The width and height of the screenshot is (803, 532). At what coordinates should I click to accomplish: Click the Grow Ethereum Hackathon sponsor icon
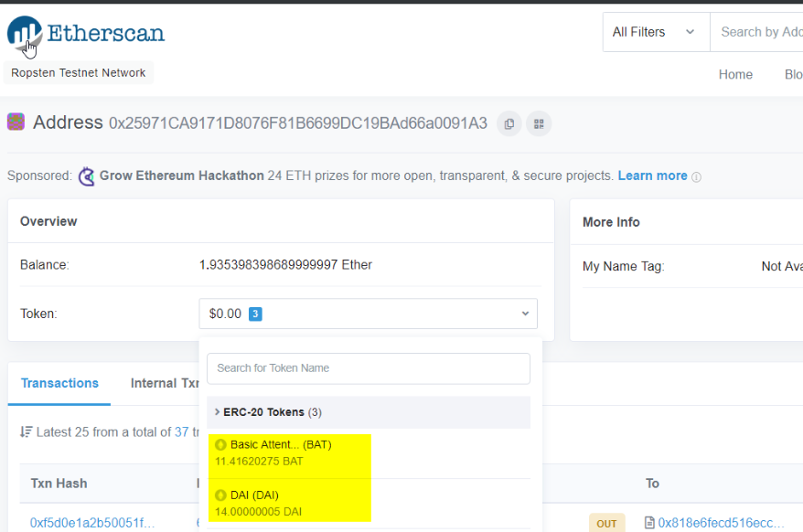pos(87,176)
